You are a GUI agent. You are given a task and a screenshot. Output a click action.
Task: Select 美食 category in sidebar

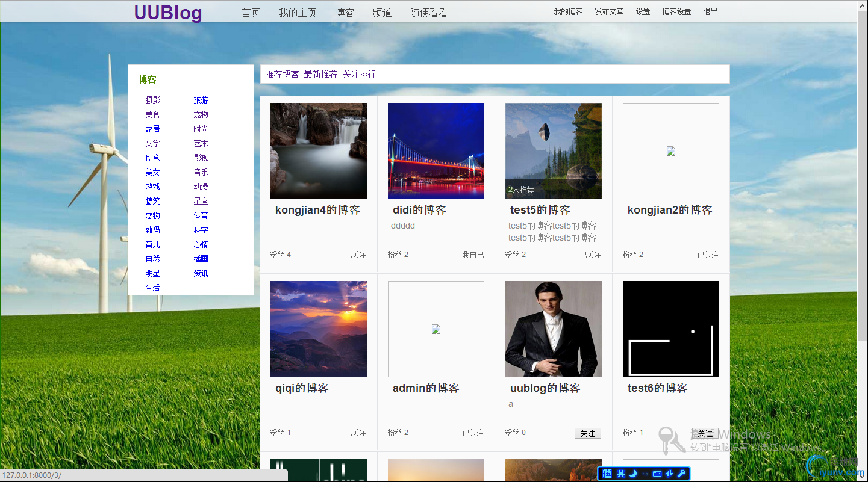tap(152, 114)
